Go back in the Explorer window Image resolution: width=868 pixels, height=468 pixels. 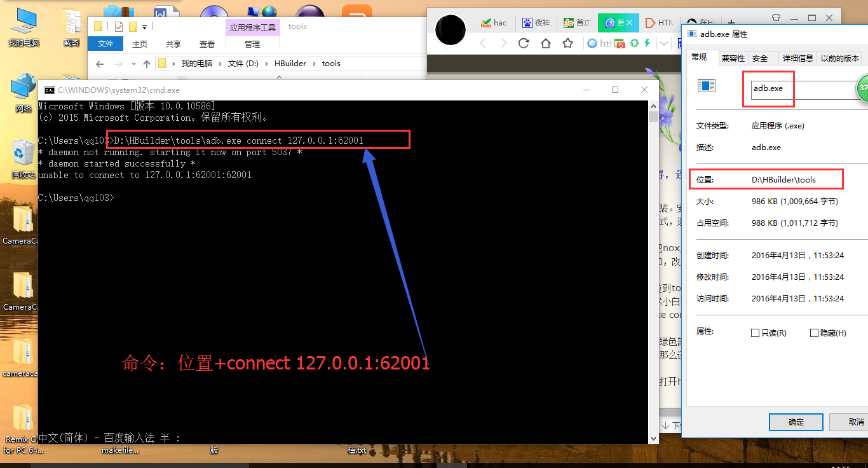pyautogui.click(x=99, y=64)
